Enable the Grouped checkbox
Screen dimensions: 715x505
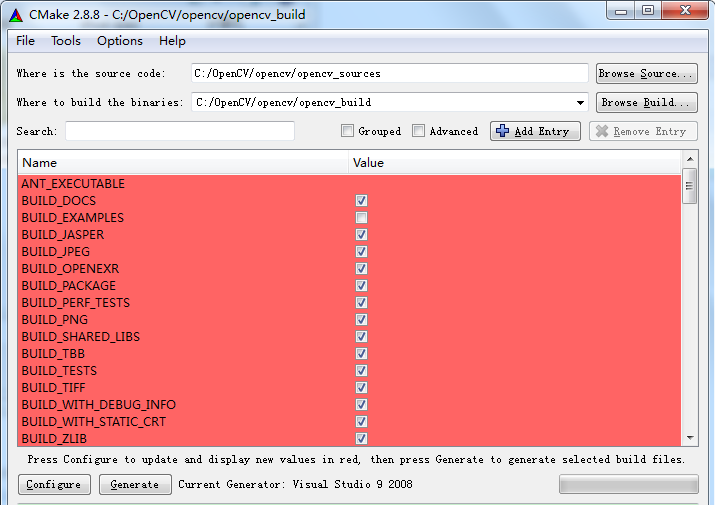click(347, 131)
